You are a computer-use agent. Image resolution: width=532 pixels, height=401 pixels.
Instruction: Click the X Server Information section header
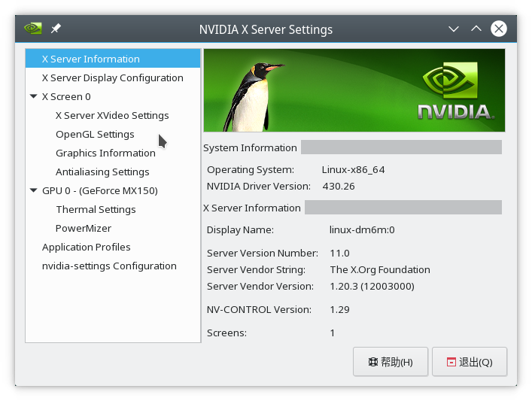pyautogui.click(x=252, y=208)
